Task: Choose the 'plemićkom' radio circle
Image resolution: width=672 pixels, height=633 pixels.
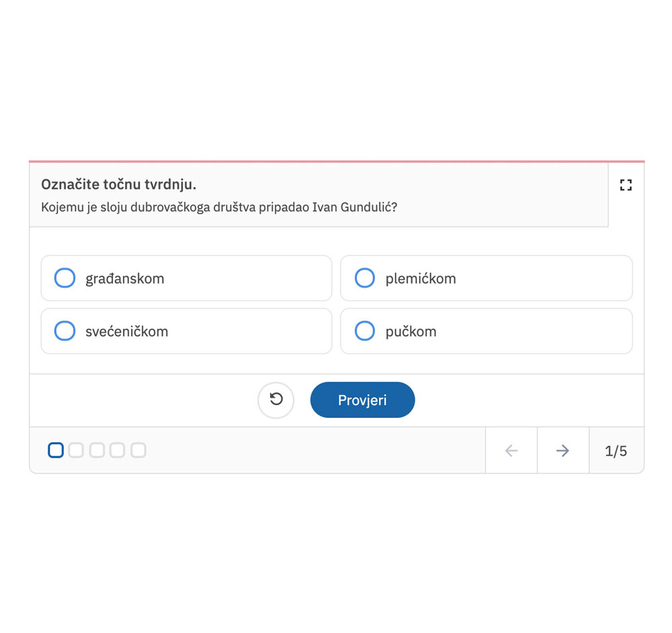Action: [x=364, y=278]
